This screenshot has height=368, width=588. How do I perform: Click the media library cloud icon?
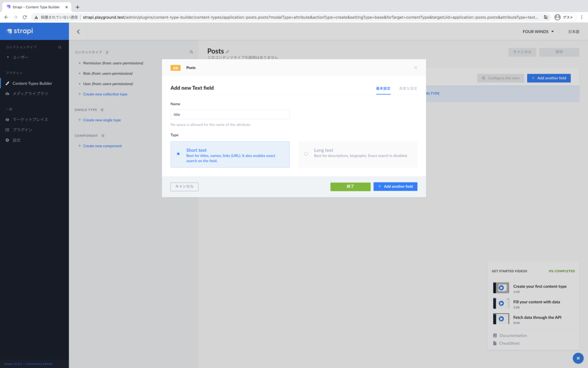click(7, 93)
